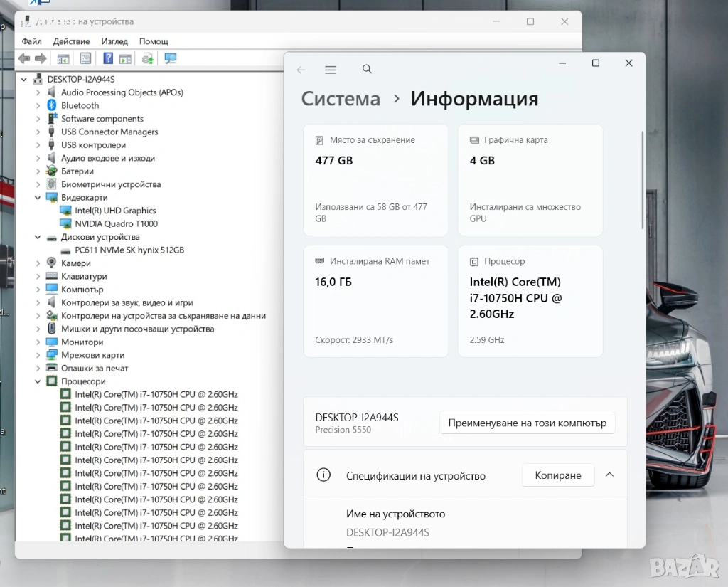Click the Properties toolbar icon

85,58
